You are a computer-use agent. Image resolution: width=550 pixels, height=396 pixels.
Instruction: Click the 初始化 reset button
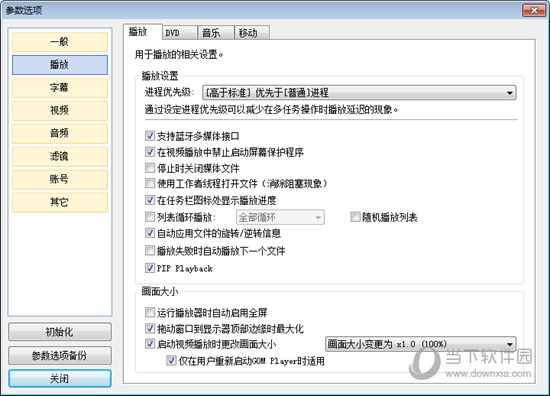coord(60,332)
